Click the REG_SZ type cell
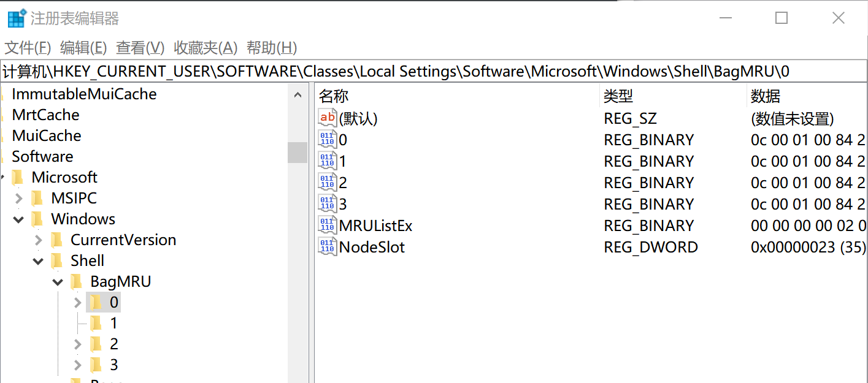This screenshot has width=868, height=383. pos(630,118)
